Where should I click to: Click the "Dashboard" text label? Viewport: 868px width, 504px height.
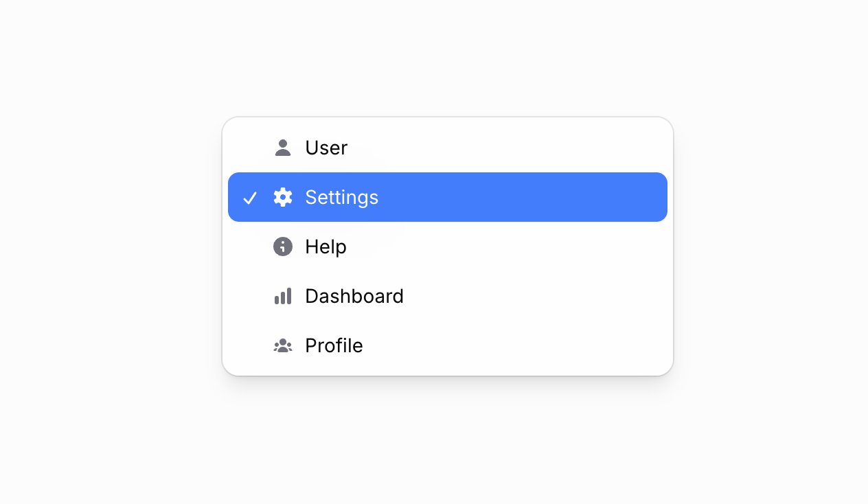[354, 296]
